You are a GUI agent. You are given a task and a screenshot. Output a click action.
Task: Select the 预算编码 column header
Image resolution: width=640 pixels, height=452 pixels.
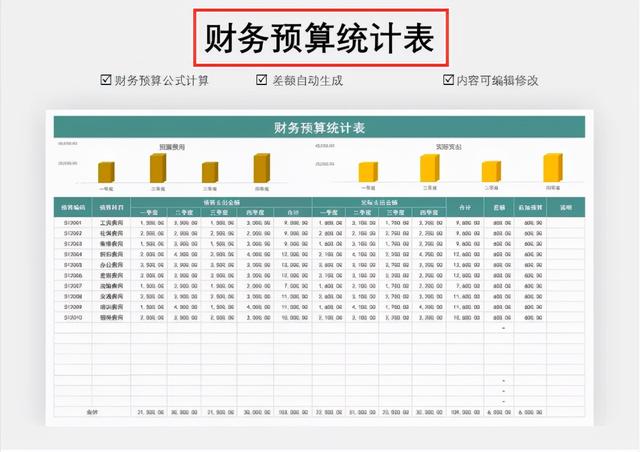[73, 207]
